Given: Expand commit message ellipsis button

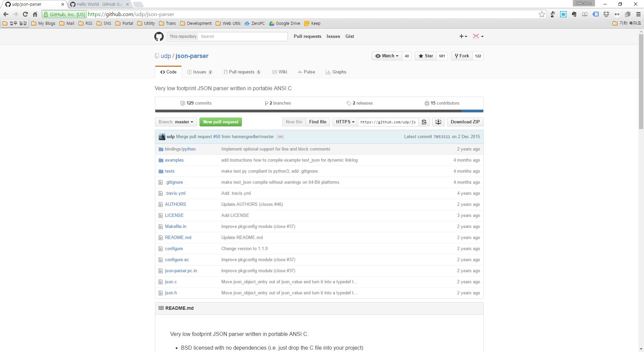Looking at the screenshot, I should tap(280, 137).
